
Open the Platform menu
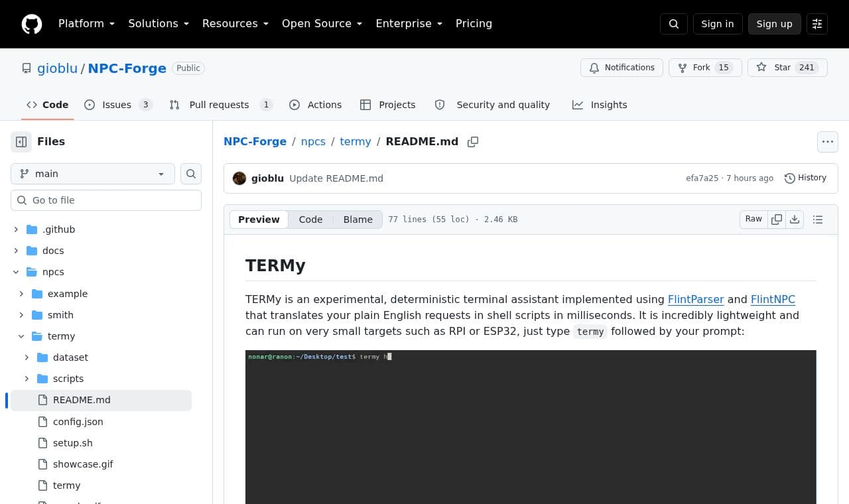pyautogui.click(x=86, y=24)
